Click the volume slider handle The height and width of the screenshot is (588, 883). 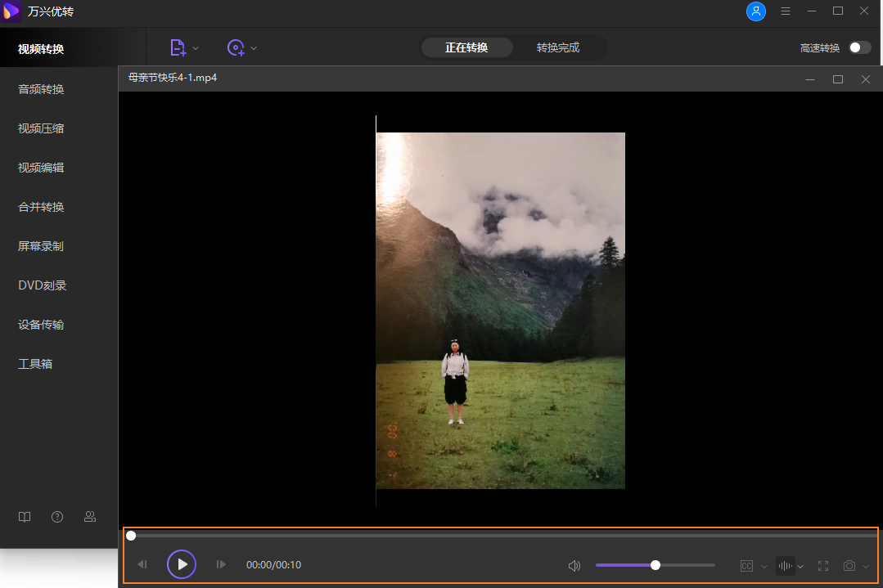pos(655,565)
